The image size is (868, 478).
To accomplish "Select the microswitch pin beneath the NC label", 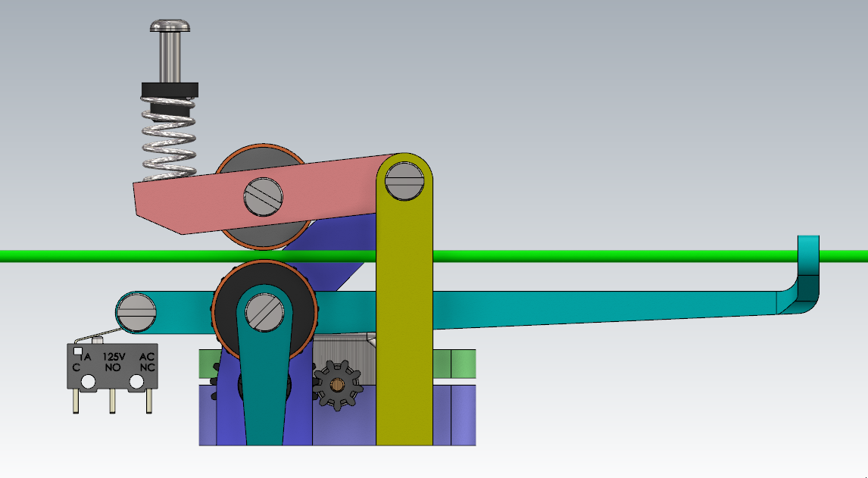I will coord(149,402).
